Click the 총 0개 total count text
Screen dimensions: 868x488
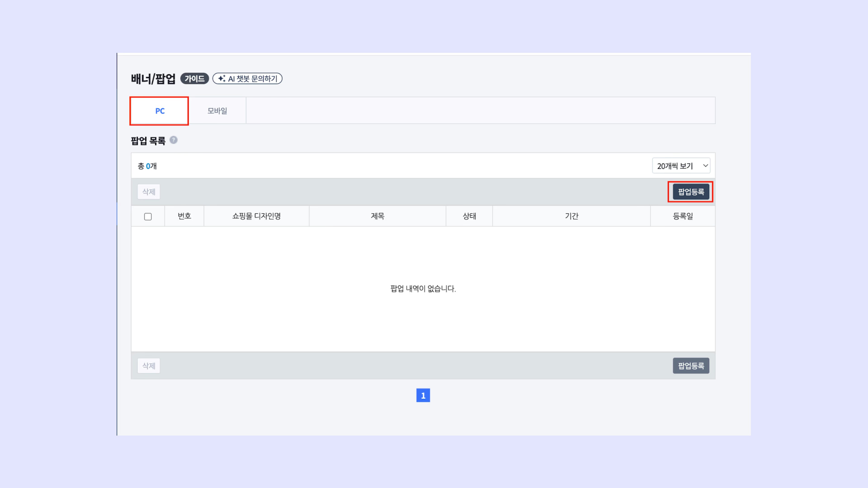(147, 166)
